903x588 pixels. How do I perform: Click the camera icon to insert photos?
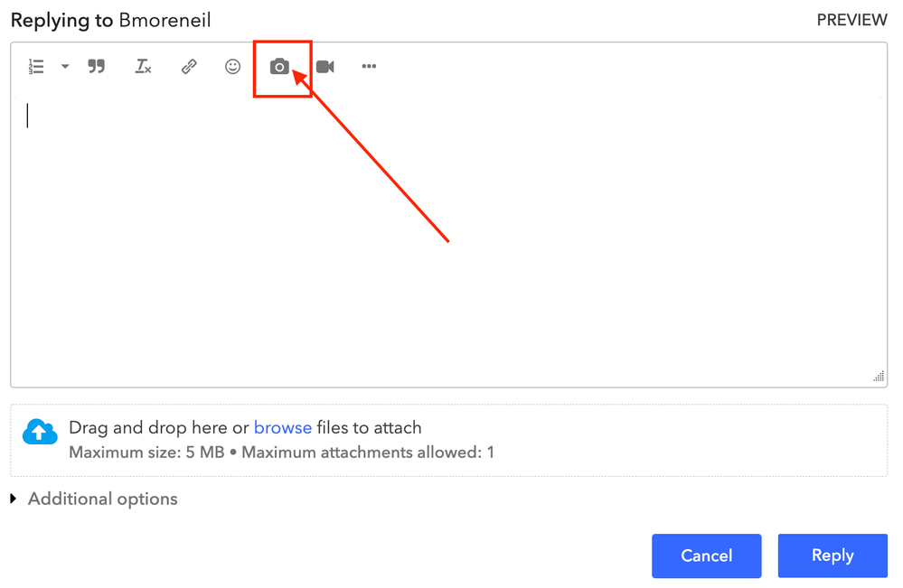(x=279, y=67)
